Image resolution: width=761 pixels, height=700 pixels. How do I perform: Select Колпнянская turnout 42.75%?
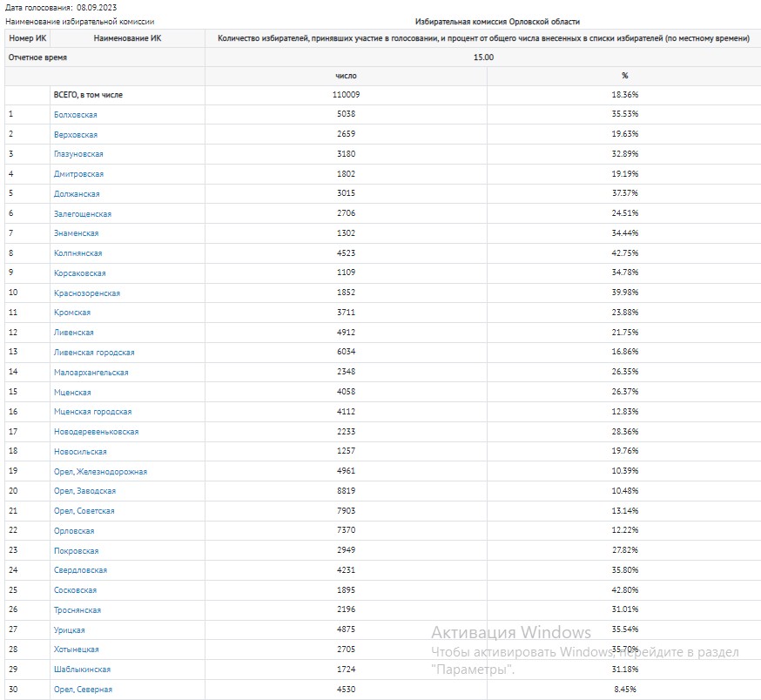pos(624,252)
